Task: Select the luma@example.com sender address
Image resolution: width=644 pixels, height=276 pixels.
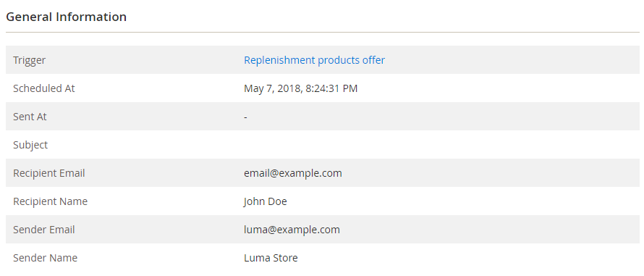Action: pos(292,230)
